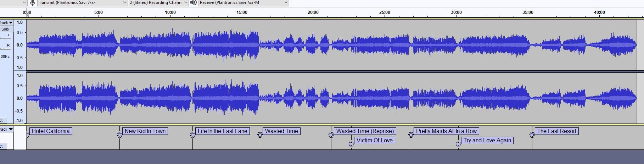Click the Try and Love Again label handle
The width and height of the screenshot is (644, 164).
click(458, 144)
